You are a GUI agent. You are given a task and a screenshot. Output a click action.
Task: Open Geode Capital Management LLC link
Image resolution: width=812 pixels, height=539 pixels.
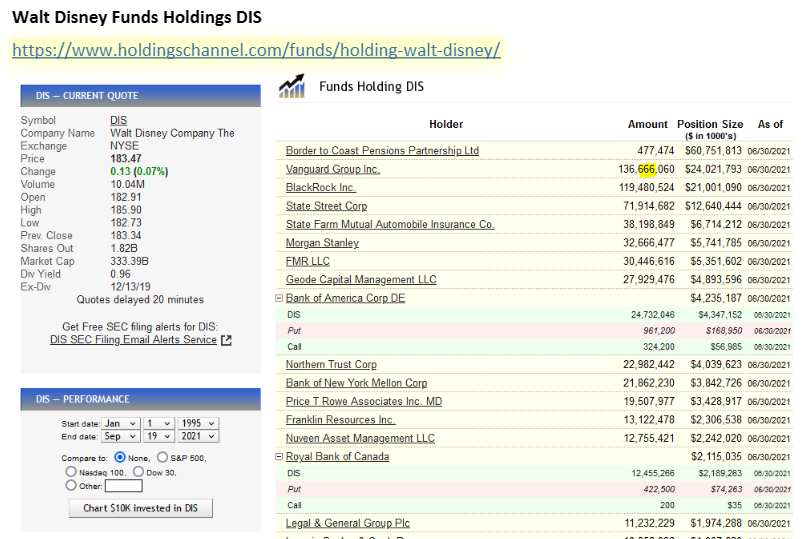pyautogui.click(x=361, y=280)
